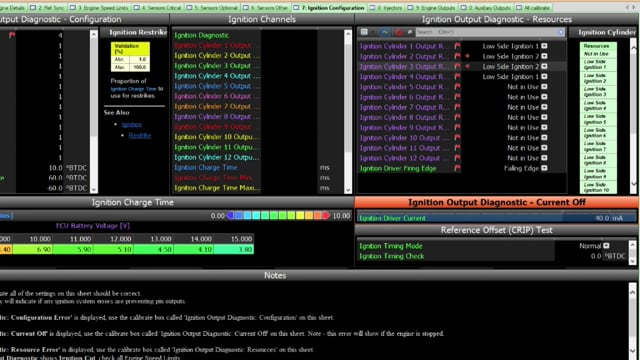
Task: Open Ignition Driver Firing Edge dropdown showing Falling Edge
Action: tap(544, 168)
